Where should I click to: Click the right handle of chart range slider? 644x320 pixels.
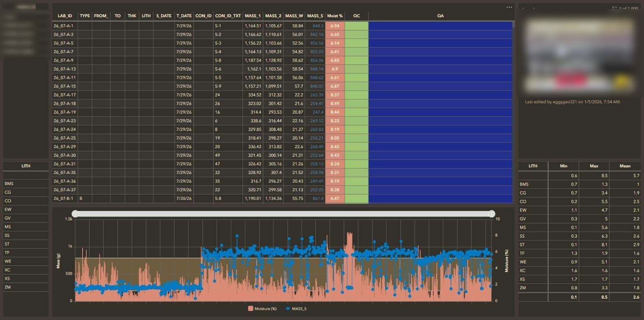click(491, 214)
